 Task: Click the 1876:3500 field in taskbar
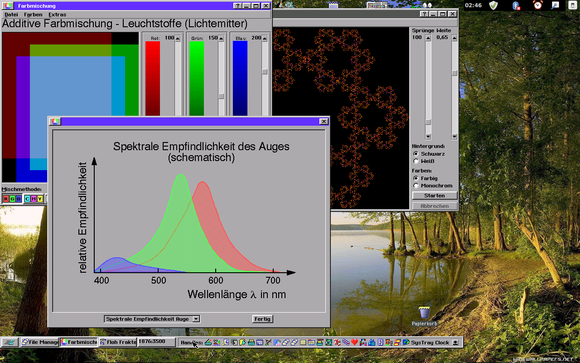click(x=156, y=342)
